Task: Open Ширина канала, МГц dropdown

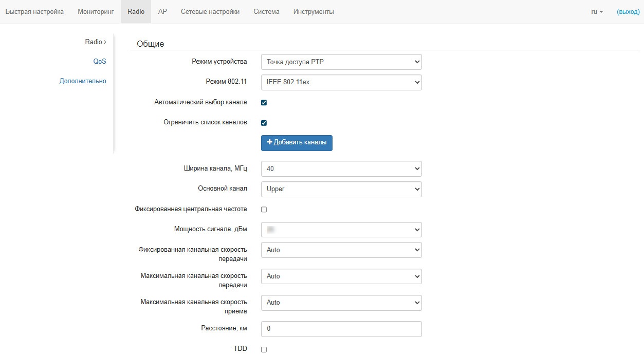Action: tap(341, 169)
